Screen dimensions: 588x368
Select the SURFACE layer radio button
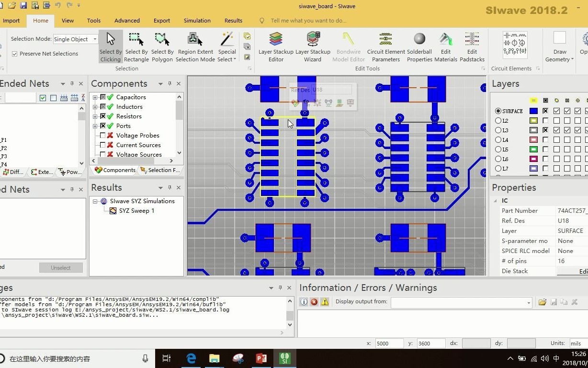pyautogui.click(x=498, y=111)
